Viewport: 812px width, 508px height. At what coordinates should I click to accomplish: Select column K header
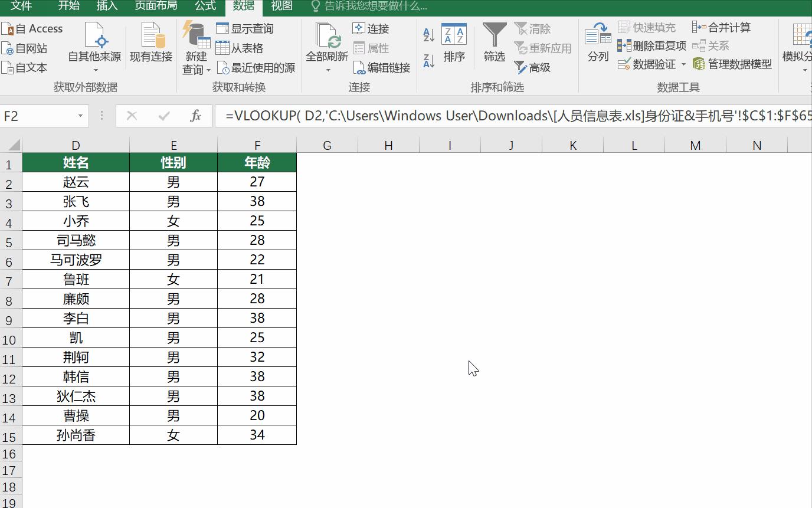click(x=572, y=145)
